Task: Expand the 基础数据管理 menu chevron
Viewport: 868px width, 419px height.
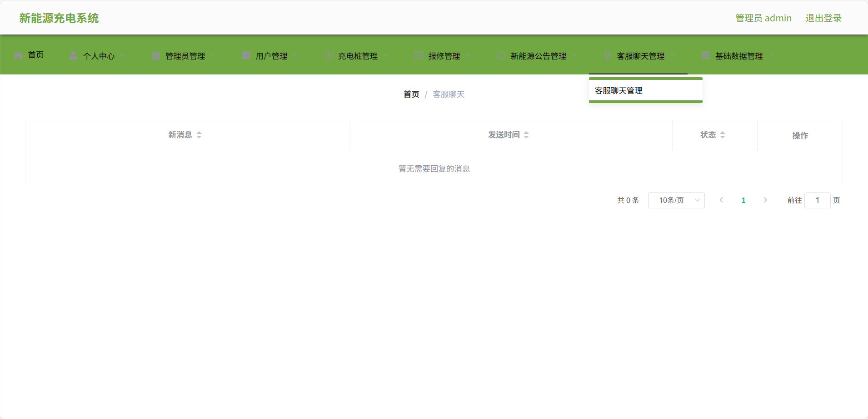Action: 771,55
